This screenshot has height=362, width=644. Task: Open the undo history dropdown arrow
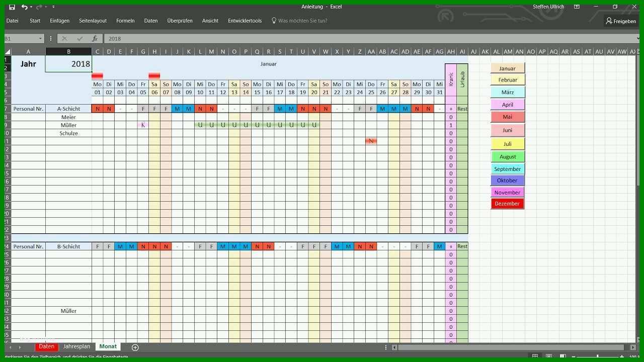click(x=31, y=7)
